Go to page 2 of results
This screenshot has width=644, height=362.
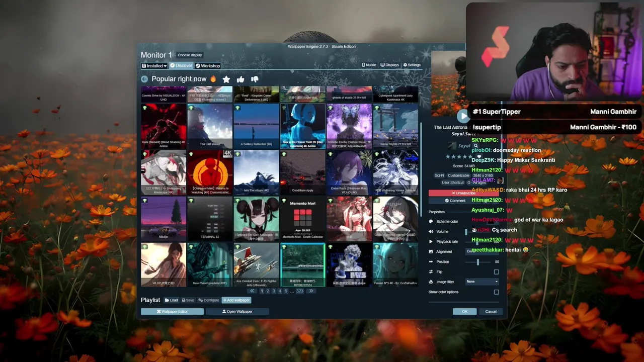click(268, 291)
